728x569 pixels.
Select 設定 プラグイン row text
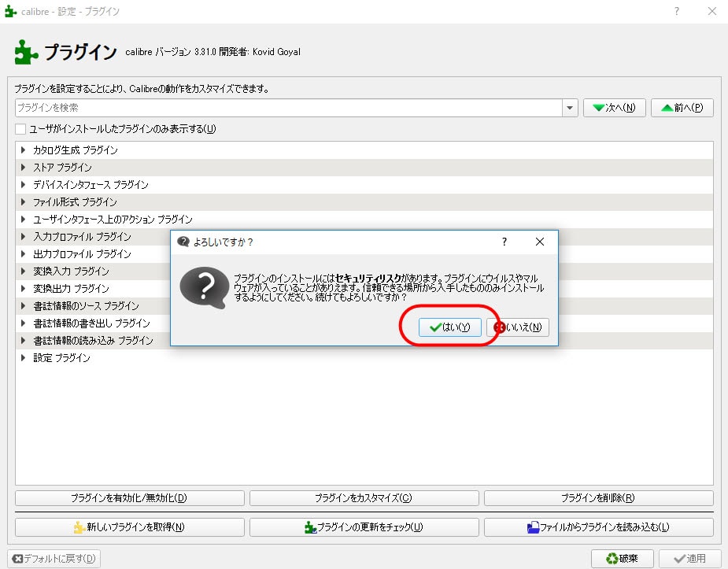61,358
